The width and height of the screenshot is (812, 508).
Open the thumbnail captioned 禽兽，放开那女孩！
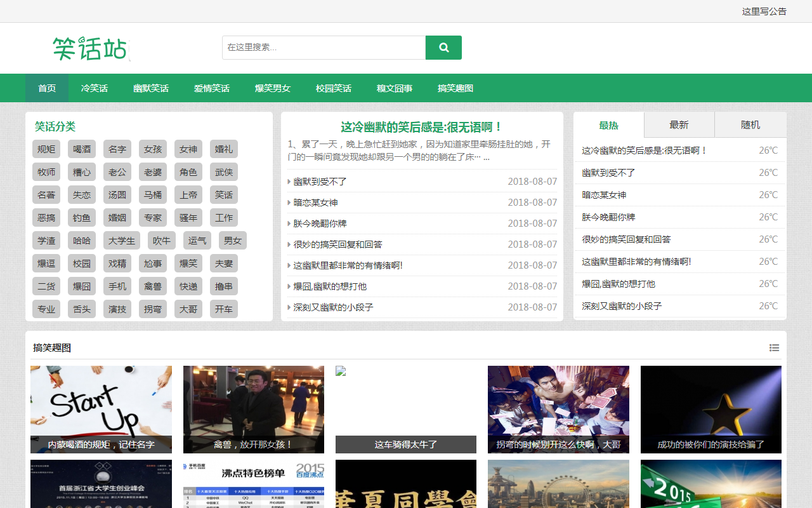(x=254, y=410)
